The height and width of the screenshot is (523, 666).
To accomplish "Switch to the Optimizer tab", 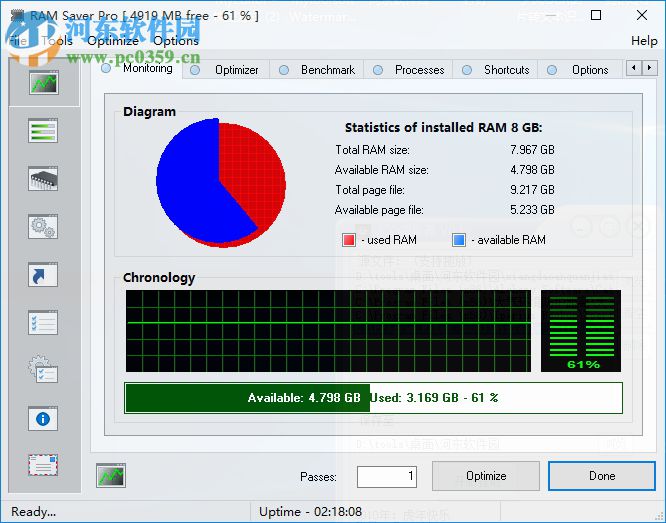I will pos(226,70).
